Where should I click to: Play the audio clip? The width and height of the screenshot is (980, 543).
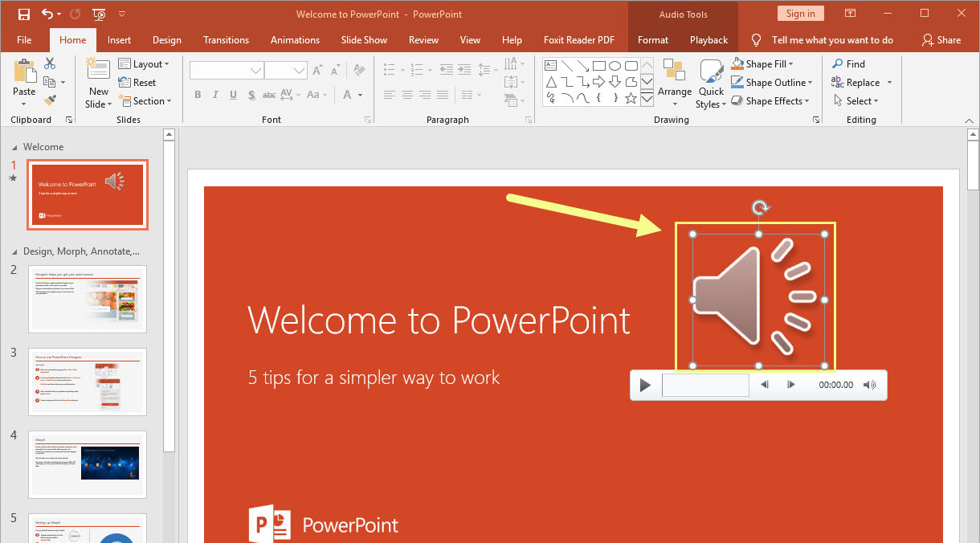pos(644,386)
